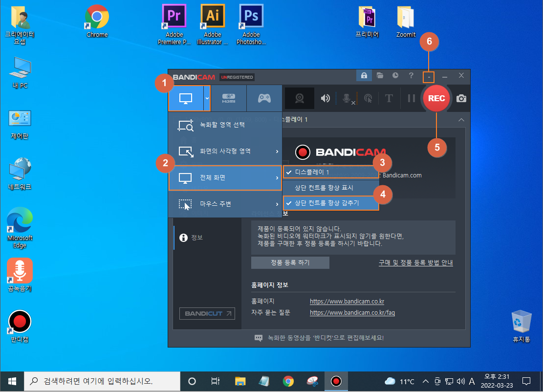543x392 pixels.
Task: Switch to HDMI device recording mode
Action: 229,98
